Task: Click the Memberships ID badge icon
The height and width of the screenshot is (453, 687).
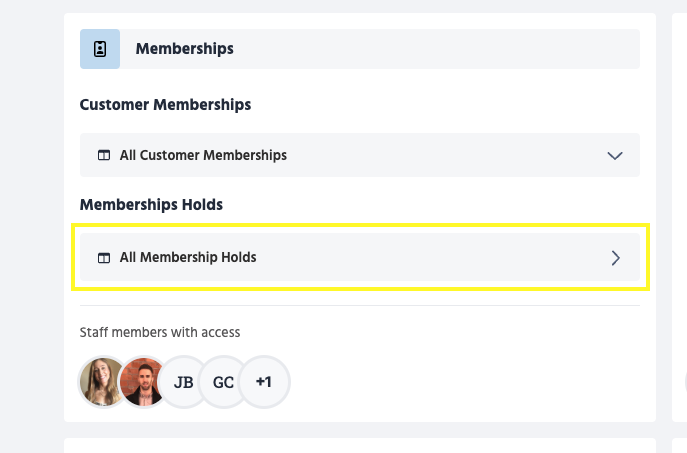Action: (x=100, y=49)
